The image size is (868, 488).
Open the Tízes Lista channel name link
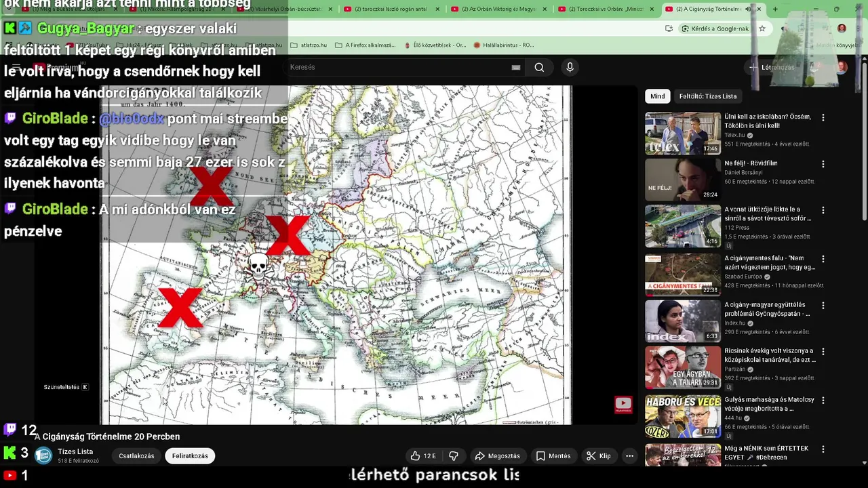point(75,451)
